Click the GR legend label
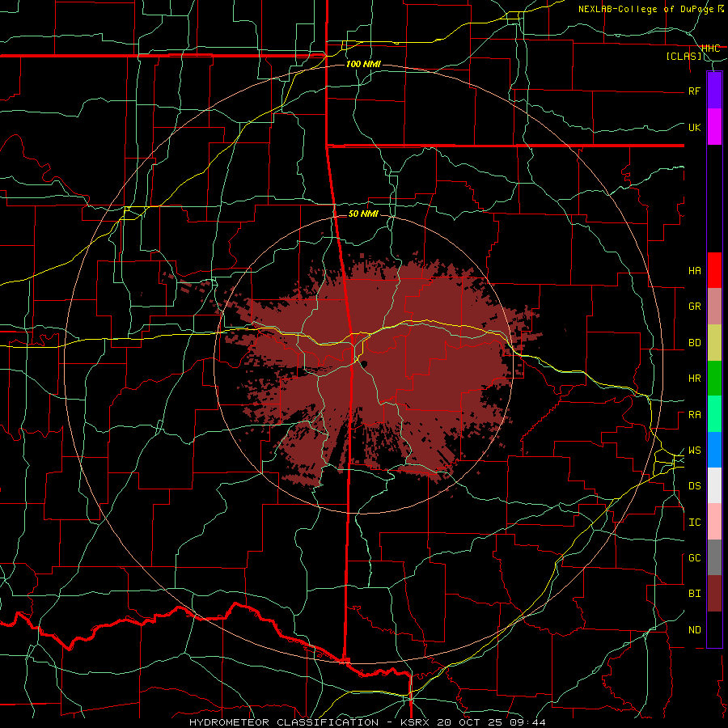 click(x=695, y=307)
